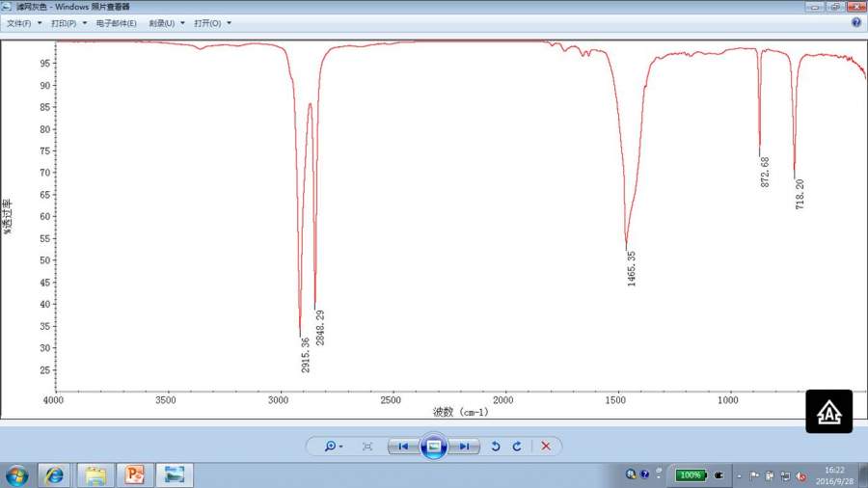This screenshot has height=488, width=868.
Task: Click the 2848.29 peak label
Action: 320,328
